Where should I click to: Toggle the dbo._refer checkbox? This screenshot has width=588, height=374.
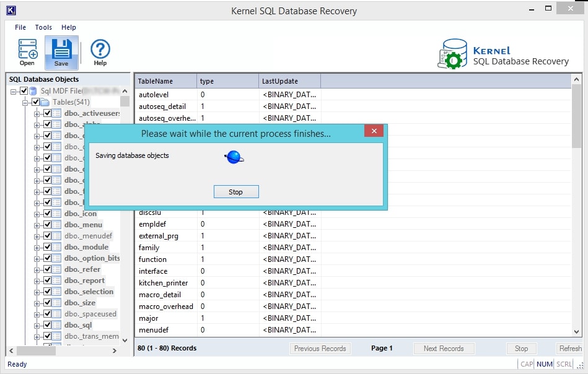(x=47, y=269)
